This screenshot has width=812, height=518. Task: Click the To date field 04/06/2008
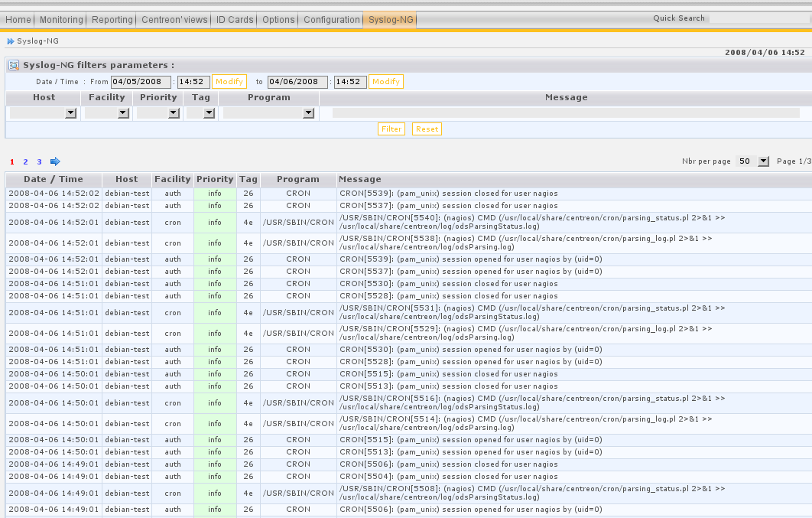pyautogui.click(x=297, y=82)
